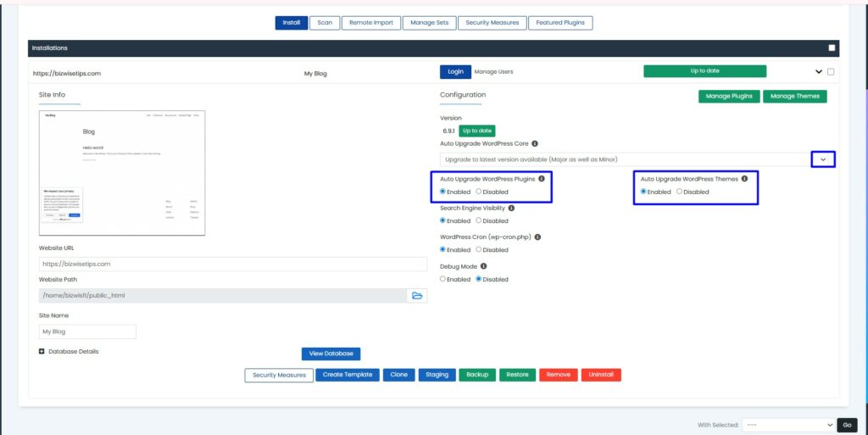Go to the Manage Sets tab
The width and height of the screenshot is (868, 435).
(x=430, y=23)
